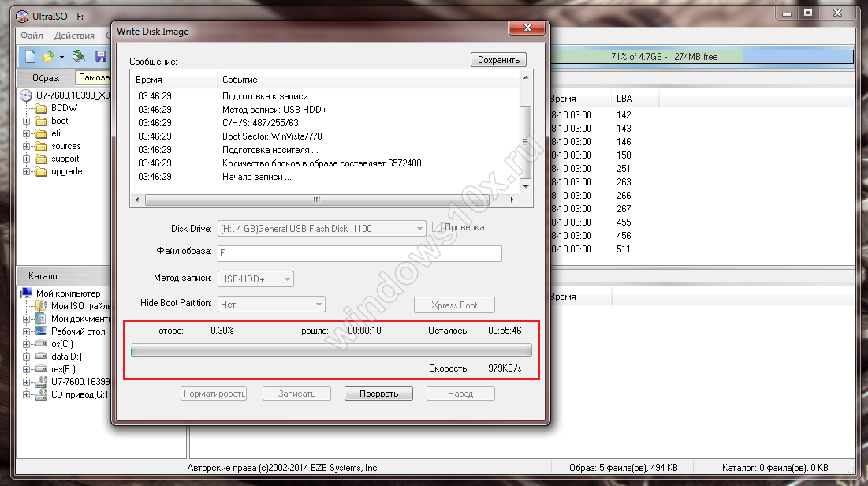Click the New image toolbar icon
Screen dimensions: 868x486
tap(30, 57)
